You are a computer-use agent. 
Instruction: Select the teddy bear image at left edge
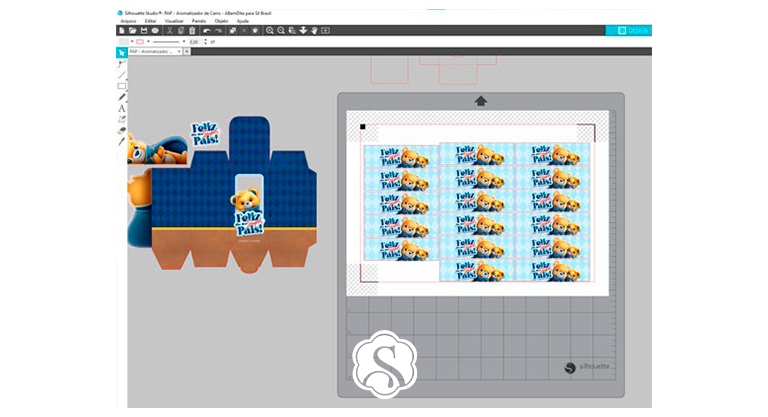pos(157,149)
